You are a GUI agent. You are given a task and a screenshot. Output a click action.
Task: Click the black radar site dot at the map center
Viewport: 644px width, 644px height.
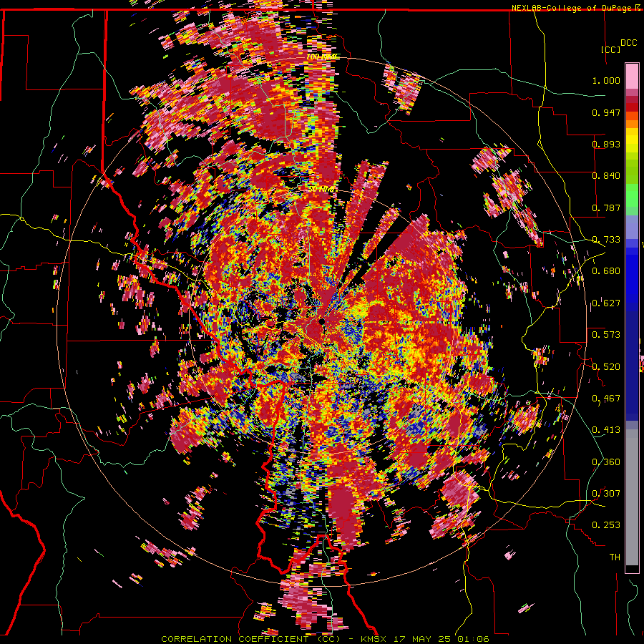(323, 321)
